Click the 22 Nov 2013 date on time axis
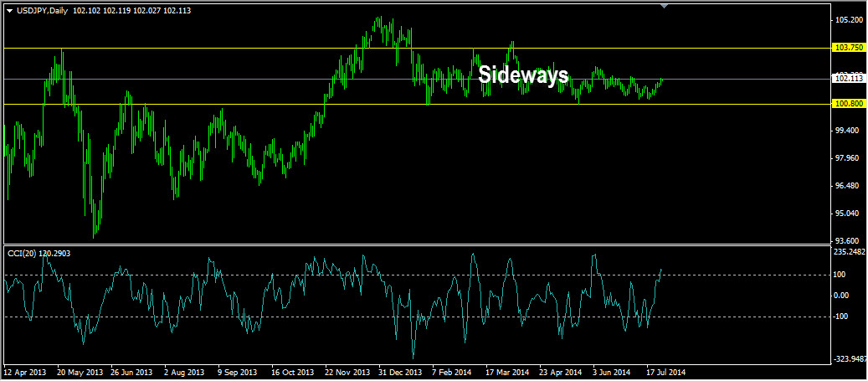 point(347,372)
